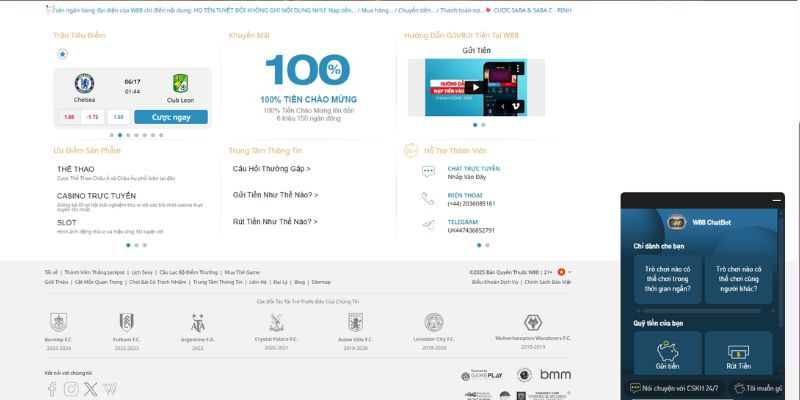Click the chatbot suggestions horizontal scrollbar
The width and height of the screenshot is (800, 400).
coord(702,311)
